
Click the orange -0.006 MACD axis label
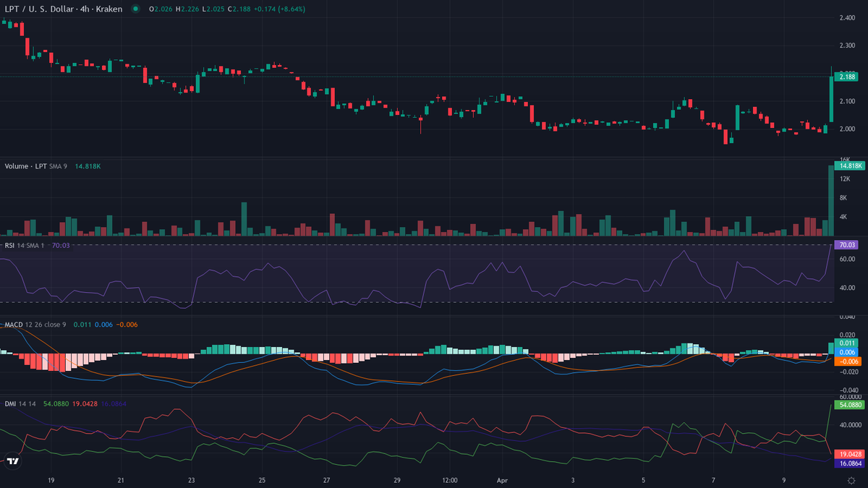[x=846, y=361]
